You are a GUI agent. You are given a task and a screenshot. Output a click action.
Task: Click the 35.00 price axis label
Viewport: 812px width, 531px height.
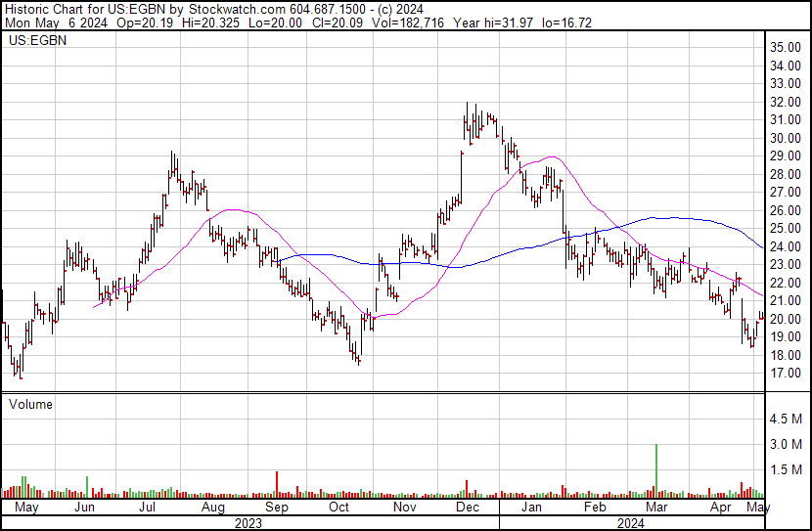point(785,47)
